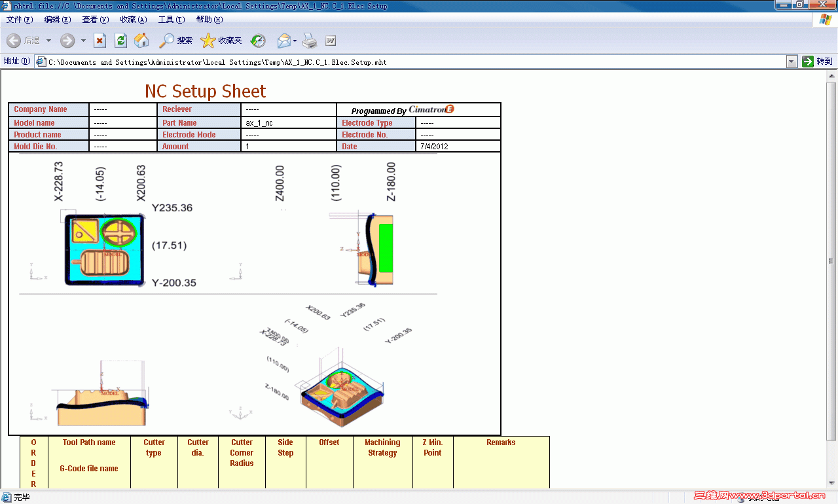This screenshot has height=504, width=838.
Task: Open the 文件 menu
Action: pos(19,20)
